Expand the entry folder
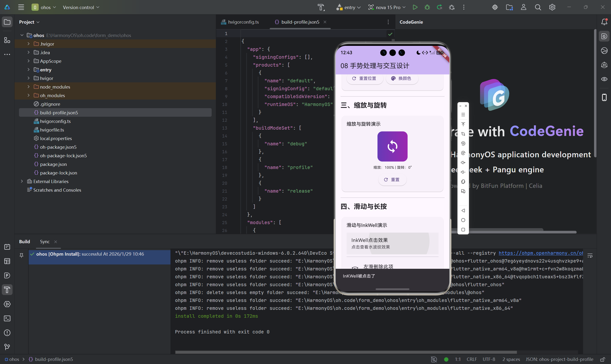 (28, 70)
